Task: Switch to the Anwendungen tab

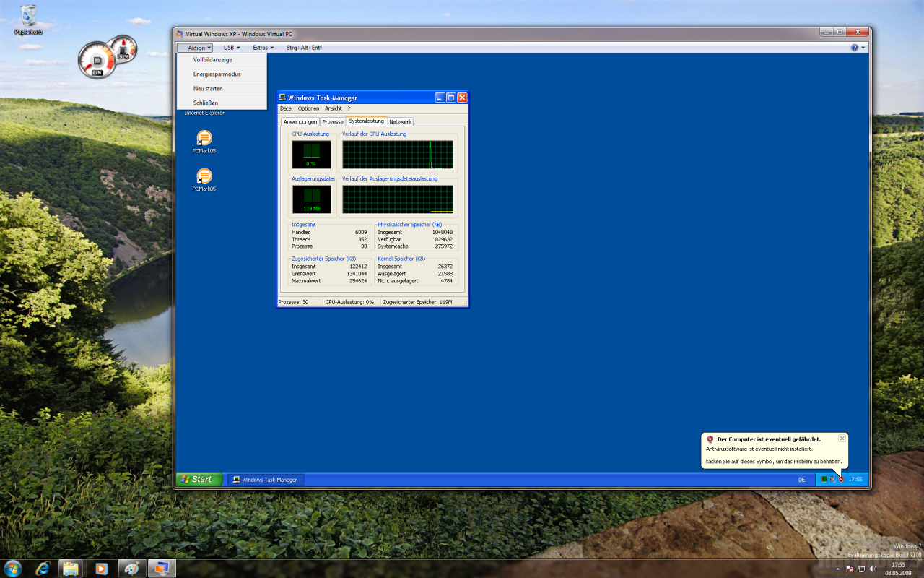Action: click(300, 122)
